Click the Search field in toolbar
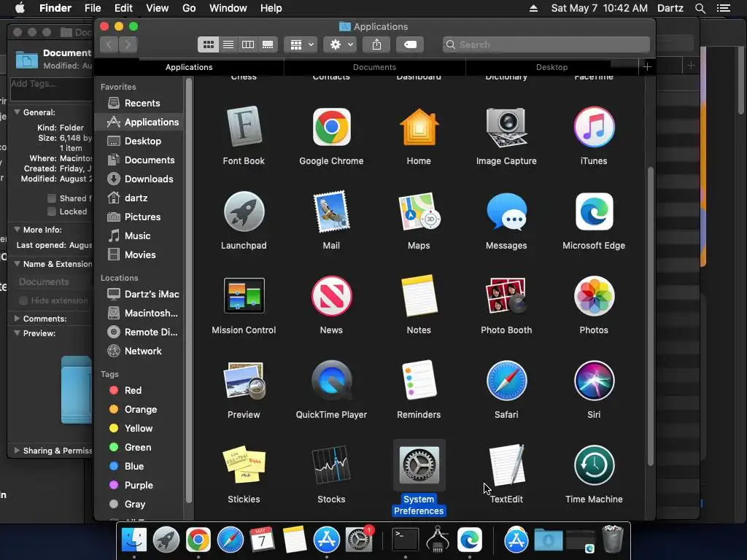Image resolution: width=747 pixels, height=560 pixels. pos(546,44)
